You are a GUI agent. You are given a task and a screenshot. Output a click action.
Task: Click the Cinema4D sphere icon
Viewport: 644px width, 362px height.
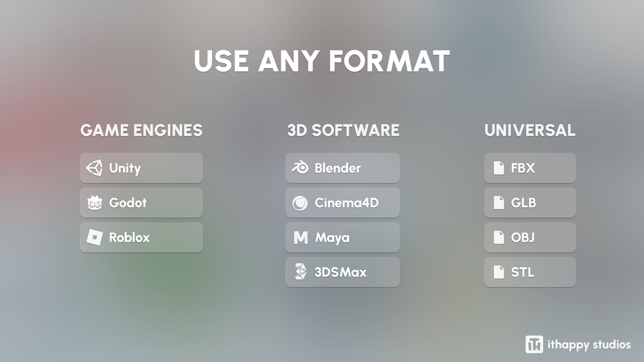pyautogui.click(x=300, y=203)
